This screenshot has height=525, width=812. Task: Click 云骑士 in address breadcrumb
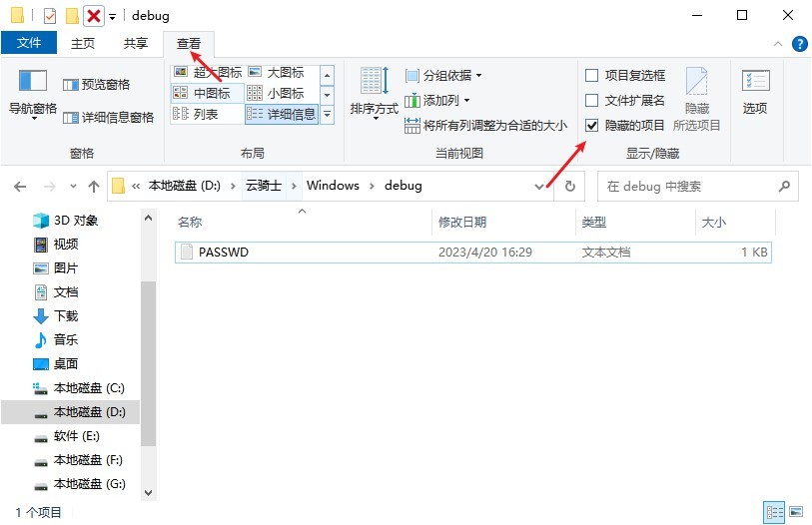point(264,186)
